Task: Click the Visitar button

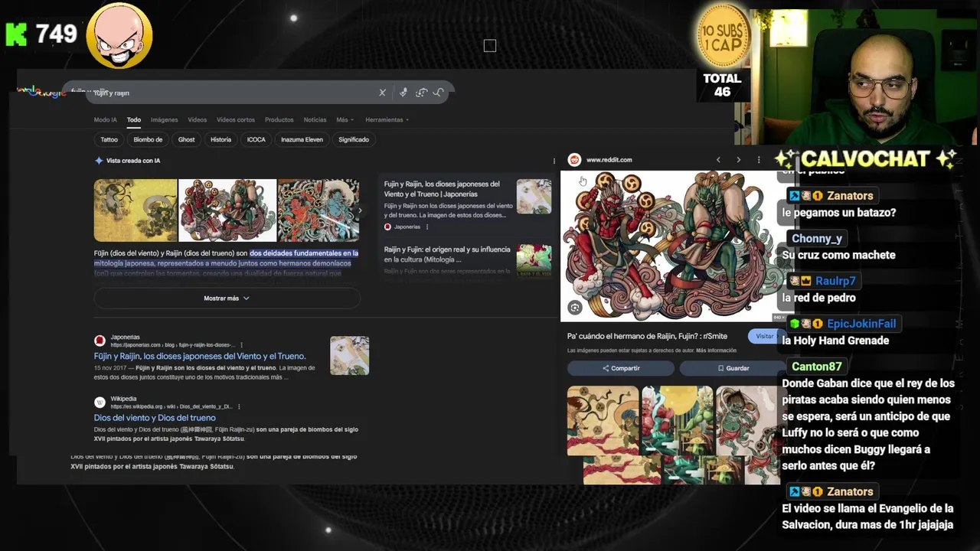Action: (x=766, y=336)
